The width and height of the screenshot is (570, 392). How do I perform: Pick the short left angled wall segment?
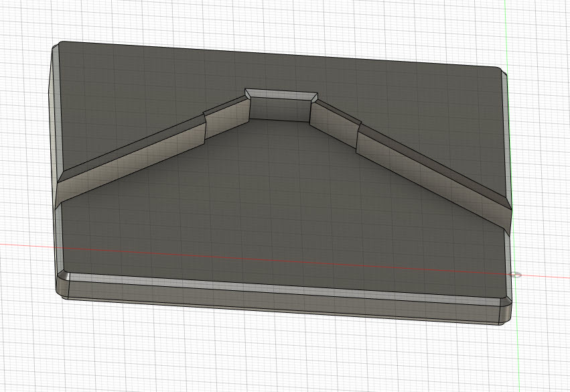pyautogui.click(x=226, y=119)
